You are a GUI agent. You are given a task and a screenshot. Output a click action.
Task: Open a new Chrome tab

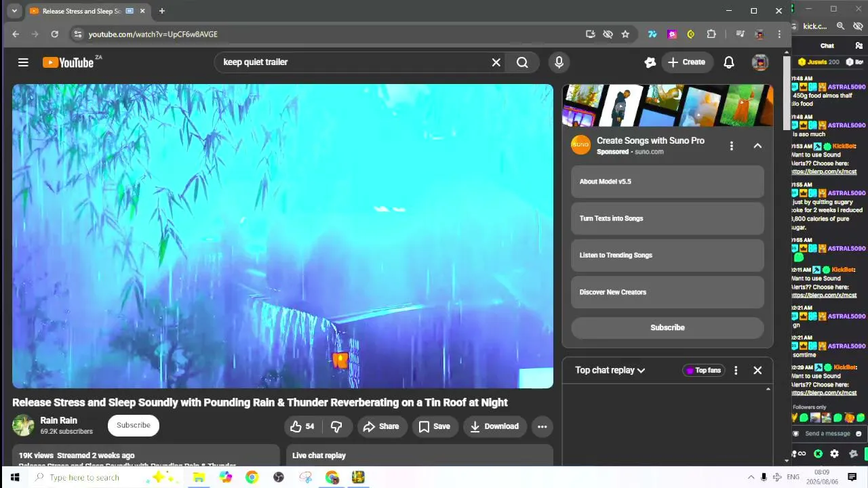point(161,11)
